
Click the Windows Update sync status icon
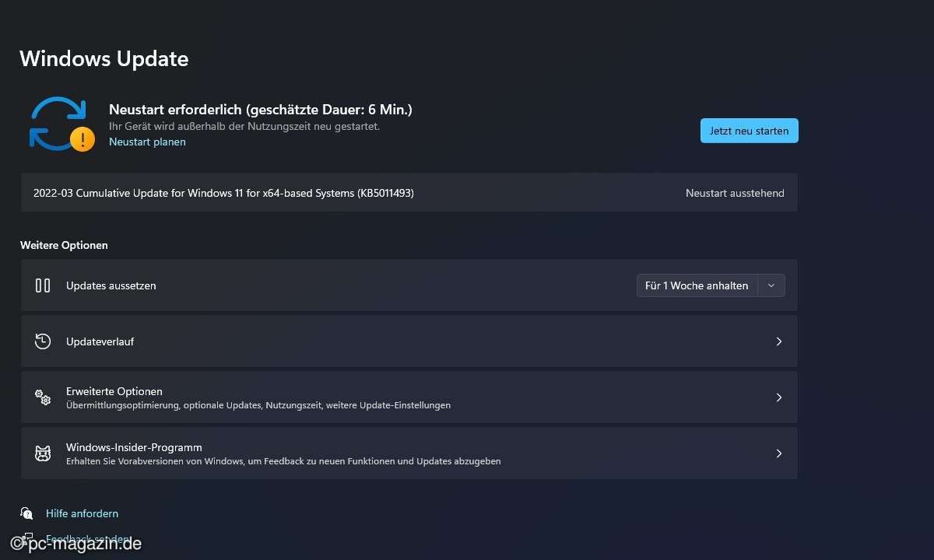coord(61,124)
